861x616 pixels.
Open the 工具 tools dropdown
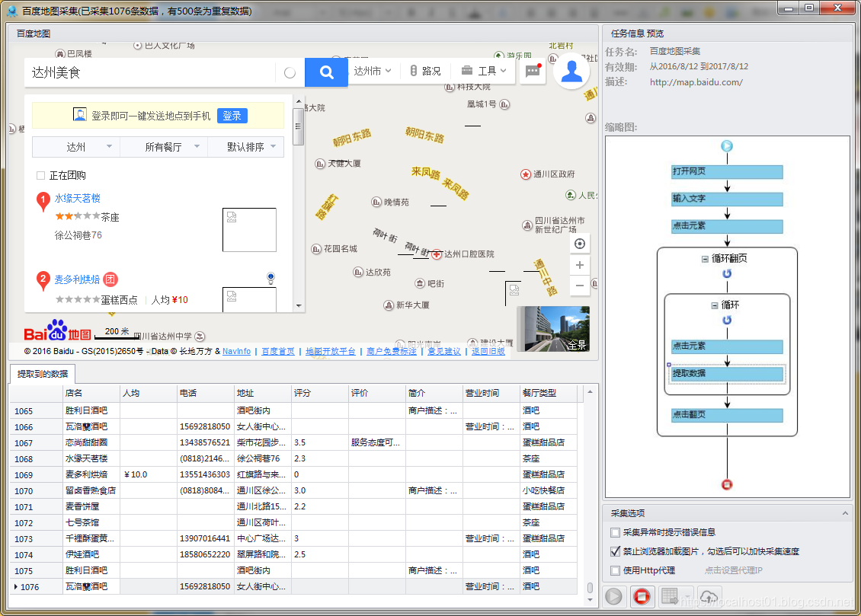pyautogui.click(x=483, y=71)
